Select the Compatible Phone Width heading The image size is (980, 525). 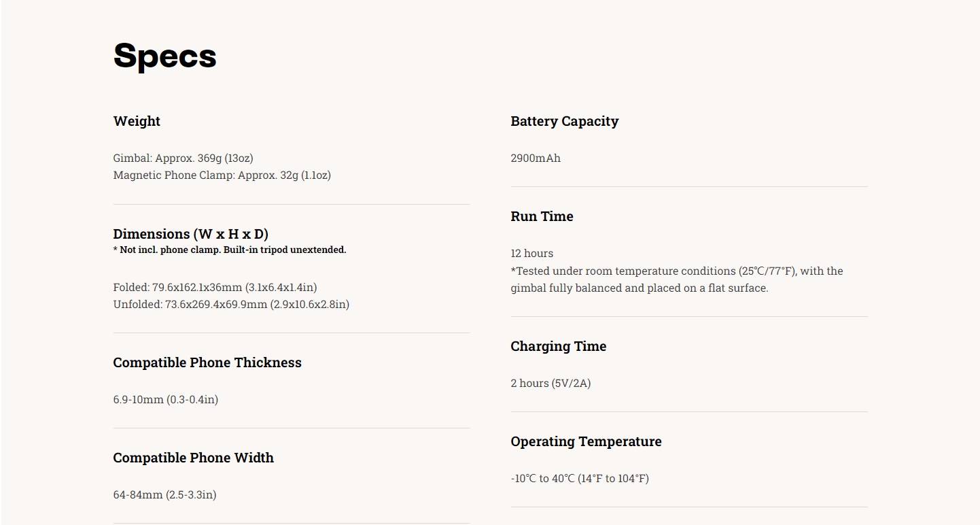pos(193,458)
